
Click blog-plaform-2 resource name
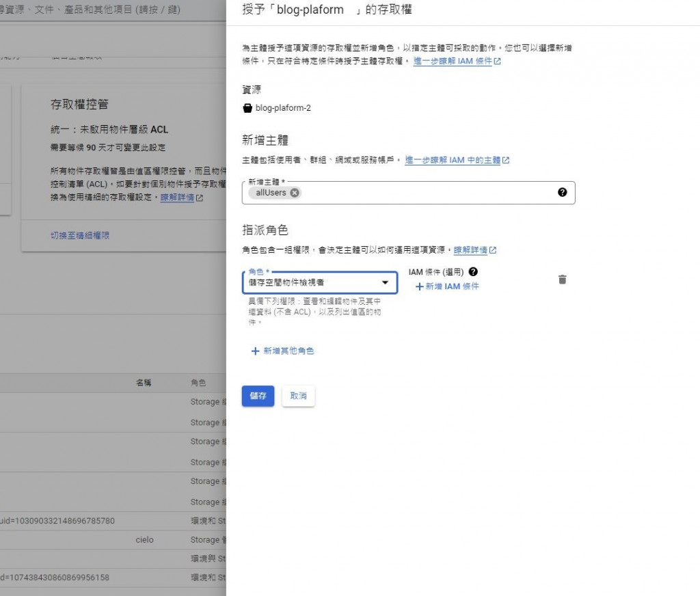point(283,108)
